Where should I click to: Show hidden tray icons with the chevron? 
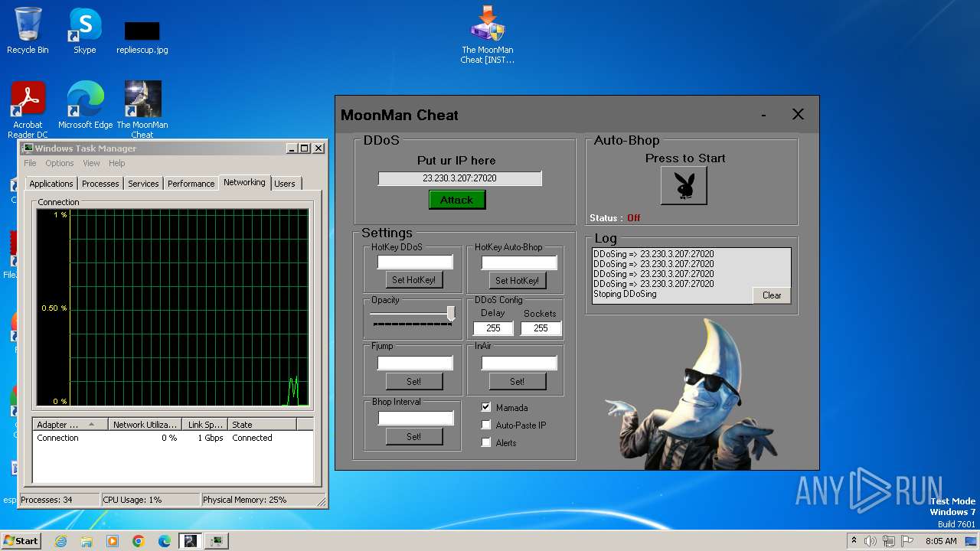[x=854, y=540]
